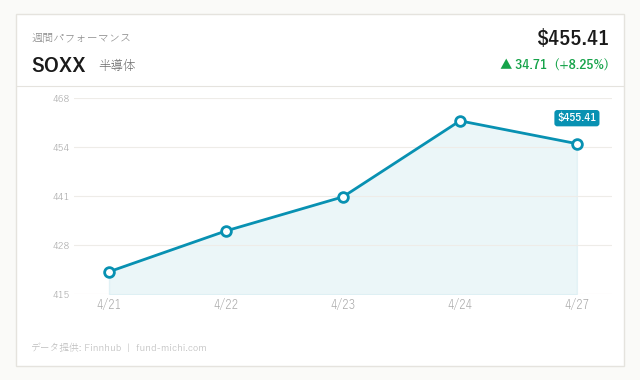This screenshot has width=640, height=380.
Task: Click the 4/24 x-axis date label
Action: (460, 304)
